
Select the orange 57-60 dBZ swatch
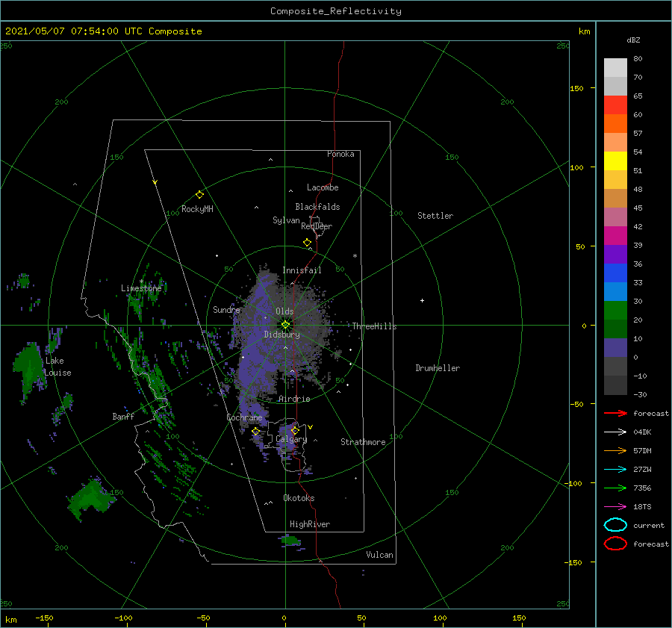[x=615, y=124]
